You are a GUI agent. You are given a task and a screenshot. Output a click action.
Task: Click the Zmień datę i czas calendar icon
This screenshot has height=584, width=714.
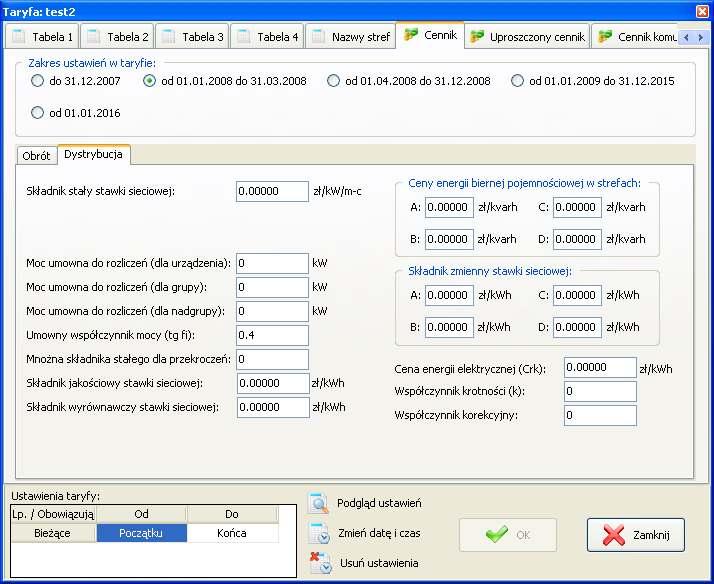coord(319,533)
